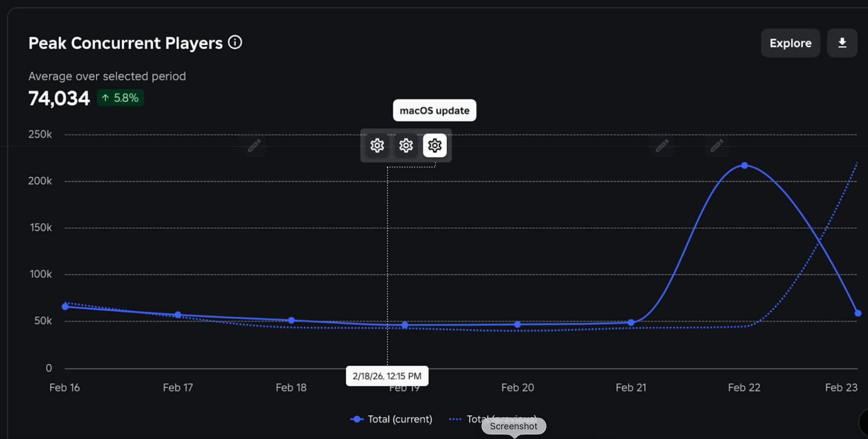This screenshot has height=439, width=868.
Task: Click the download icon button
Action: 842,43
